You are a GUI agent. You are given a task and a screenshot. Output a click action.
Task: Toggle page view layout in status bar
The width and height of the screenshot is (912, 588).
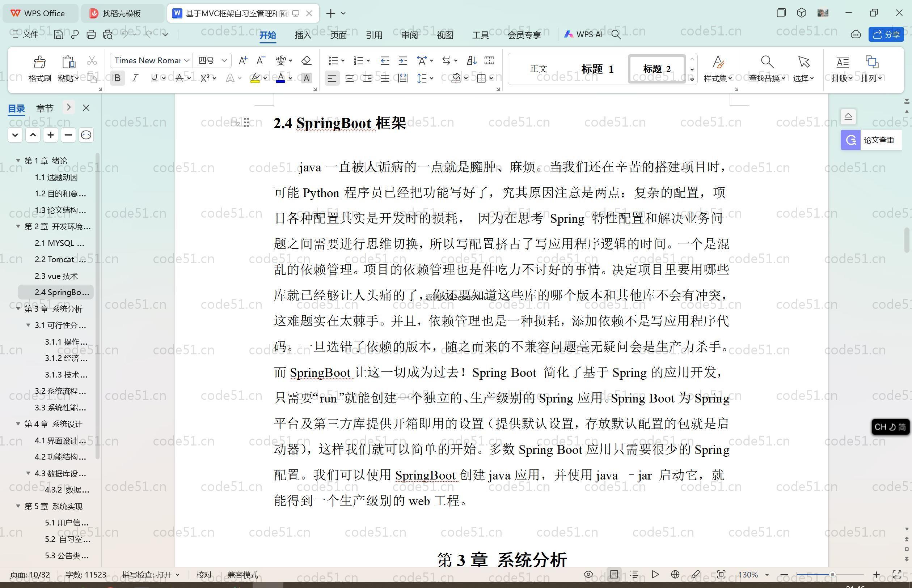[614, 574]
